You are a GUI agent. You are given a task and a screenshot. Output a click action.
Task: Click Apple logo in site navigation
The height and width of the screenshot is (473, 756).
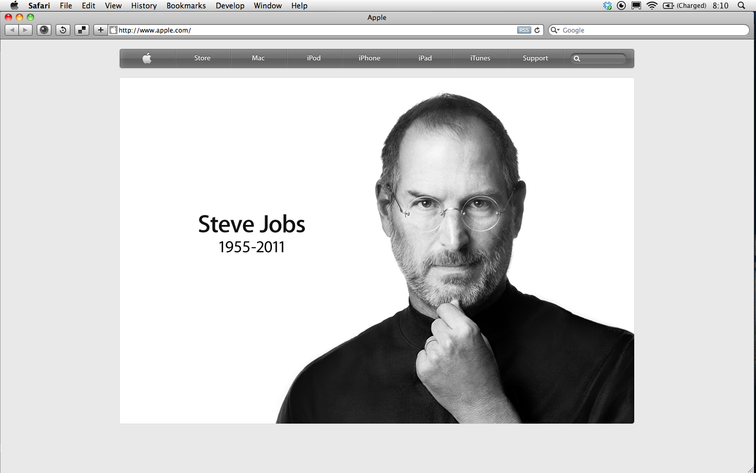click(147, 58)
